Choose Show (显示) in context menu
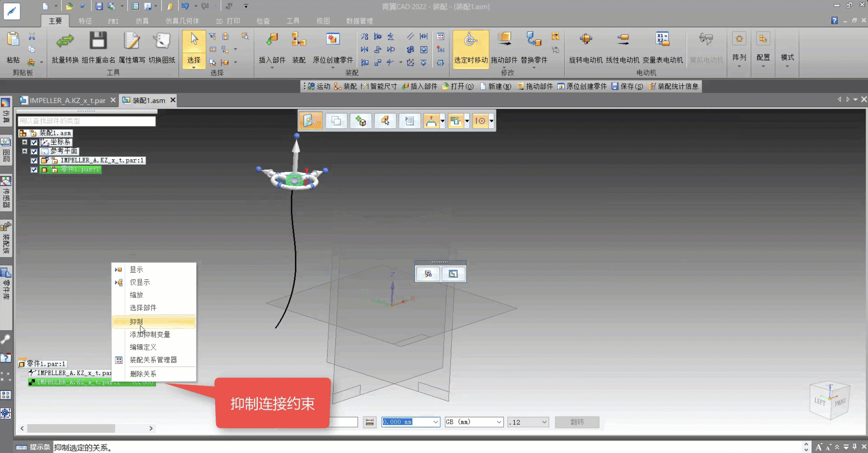Image resolution: width=868 pixels, height=453 pixels. (153, 270)
